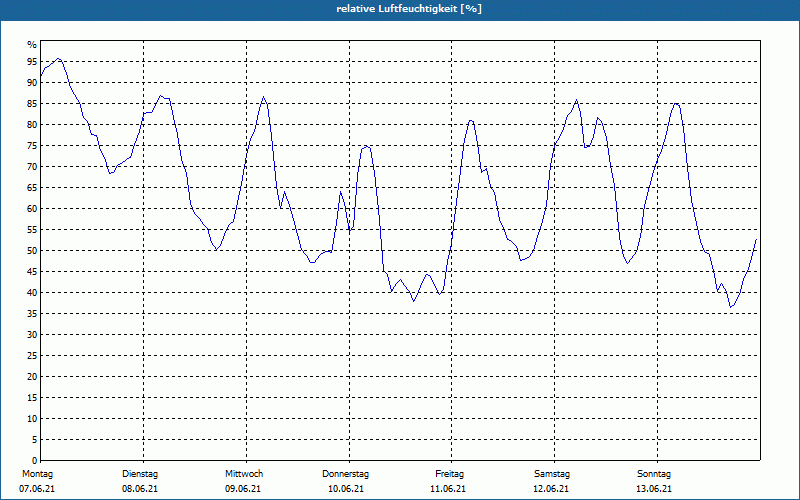Image resolution: width=800 pixels, height=500 pixels.
Task: Click the y-axis value '60'
Action: (32, 209)
